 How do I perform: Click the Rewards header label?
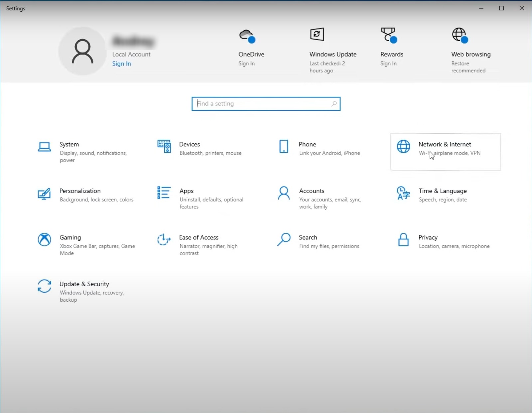(x=392, y=54)
